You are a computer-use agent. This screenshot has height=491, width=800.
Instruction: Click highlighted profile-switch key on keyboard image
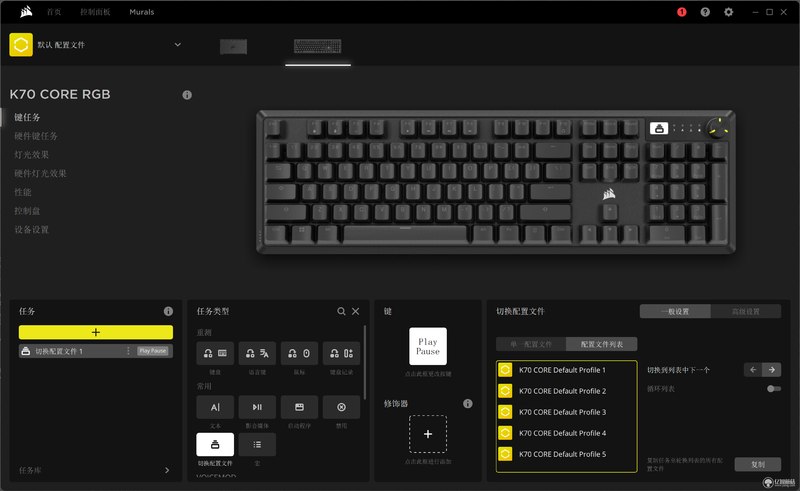659,128
